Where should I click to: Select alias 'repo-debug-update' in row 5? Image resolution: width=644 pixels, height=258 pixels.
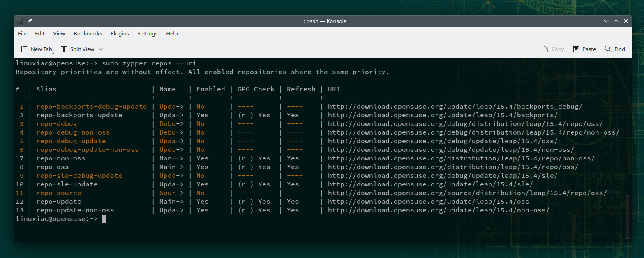click(71, 141)
